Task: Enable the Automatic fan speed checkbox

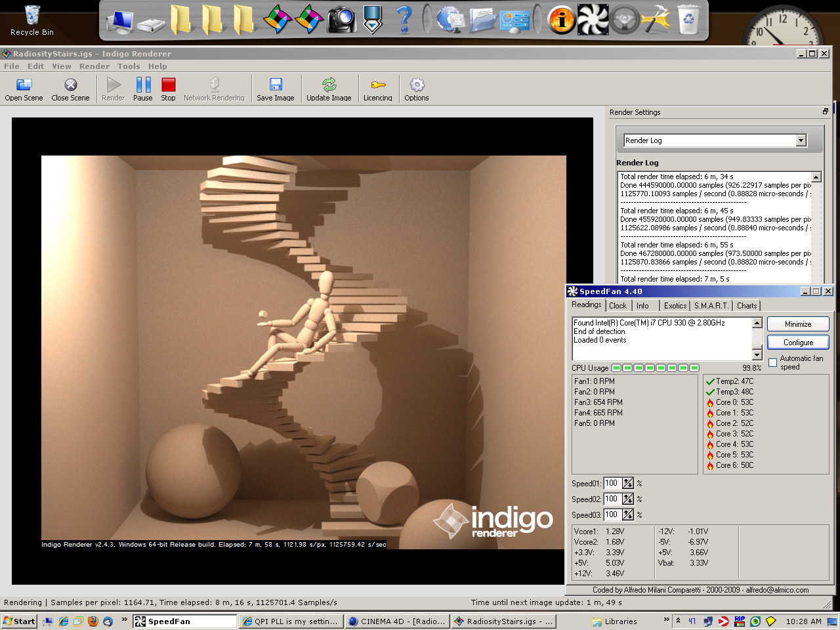Action: (x=772, y=362)
